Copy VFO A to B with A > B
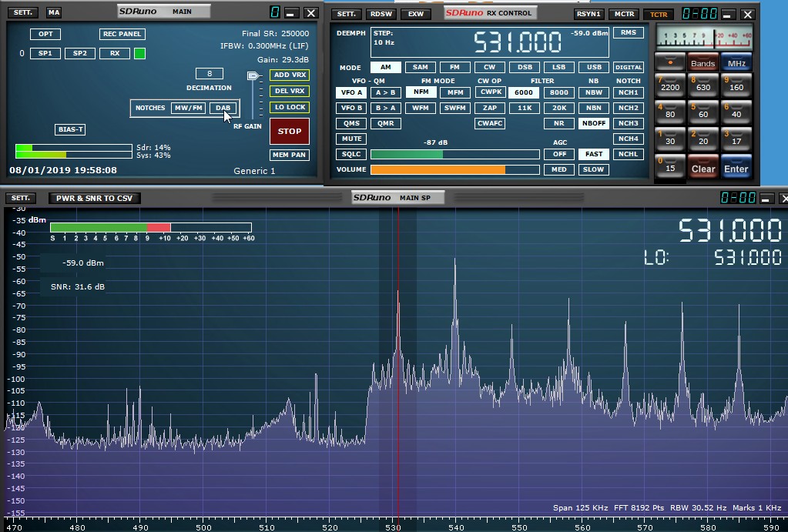This screenshot has height=532, width=788. coord(385,92)
